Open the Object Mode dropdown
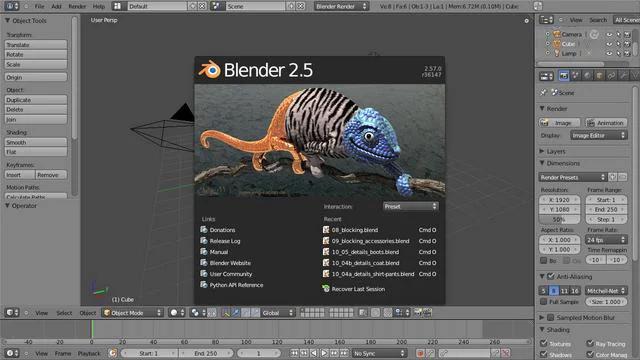Image resolution: width=640 pixels, height=360 pixels. (133, 313)
